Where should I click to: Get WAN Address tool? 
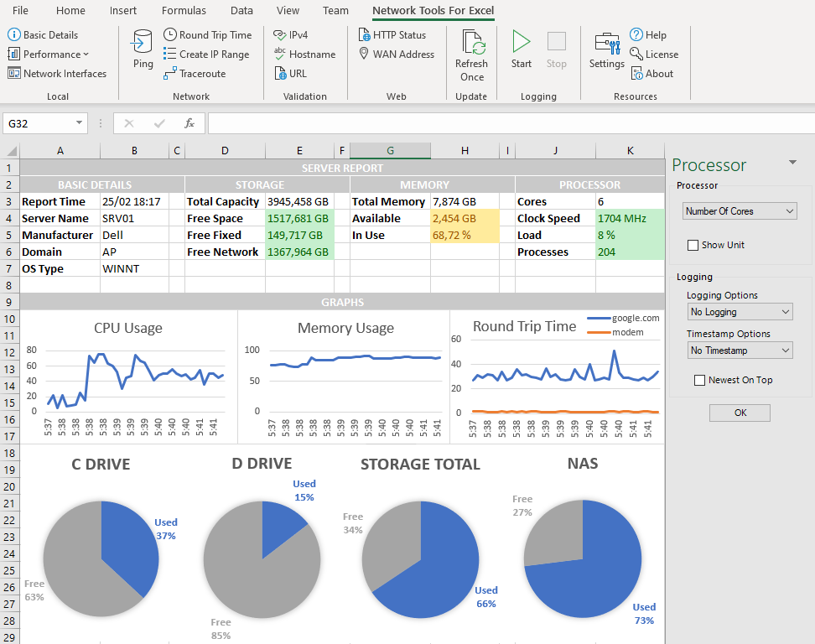click(397, 54)
